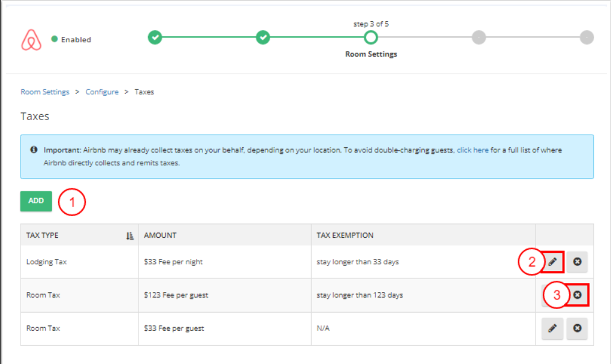Go back to the first completed step
This screenshot has height=364, width=611.
155,37
